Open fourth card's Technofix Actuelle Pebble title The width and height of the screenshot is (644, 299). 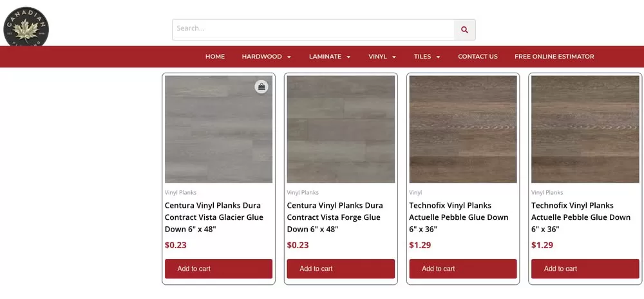[x=581, y=217]
